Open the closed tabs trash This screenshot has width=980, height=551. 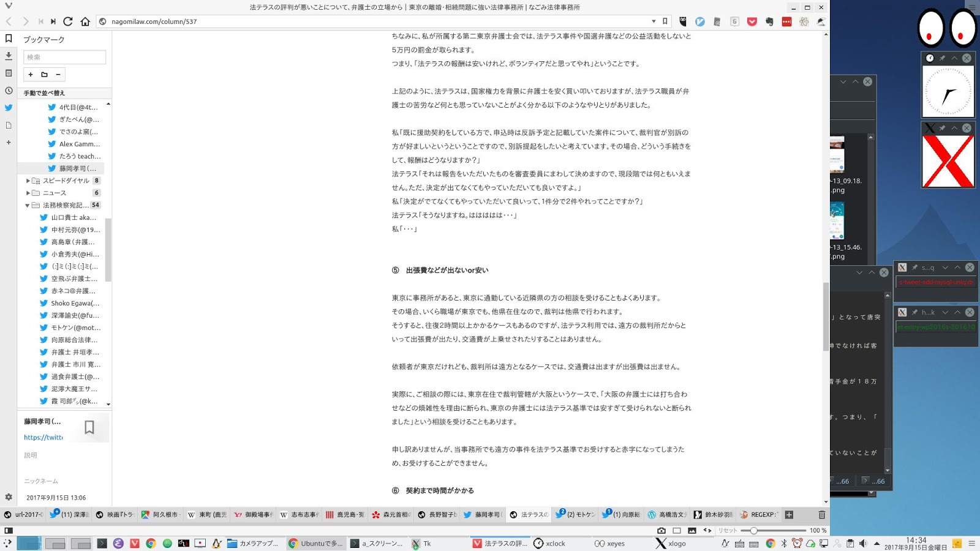822,515
